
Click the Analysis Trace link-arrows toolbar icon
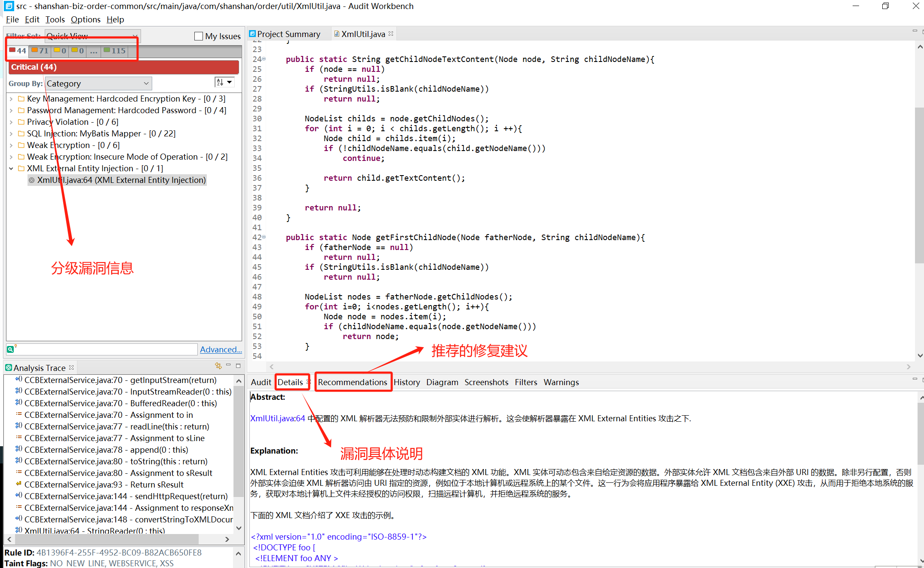point(218,366)
